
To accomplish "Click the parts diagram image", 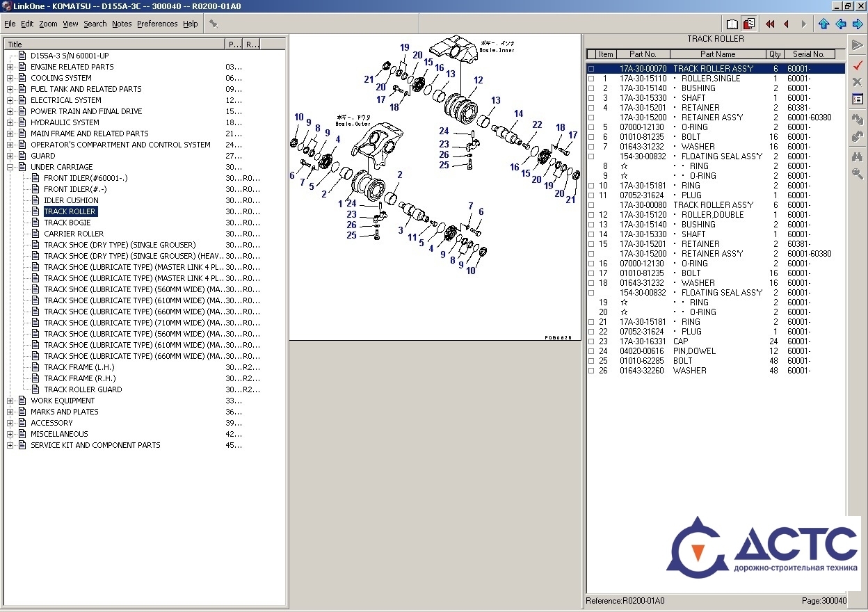I will (x=435, y=186).
